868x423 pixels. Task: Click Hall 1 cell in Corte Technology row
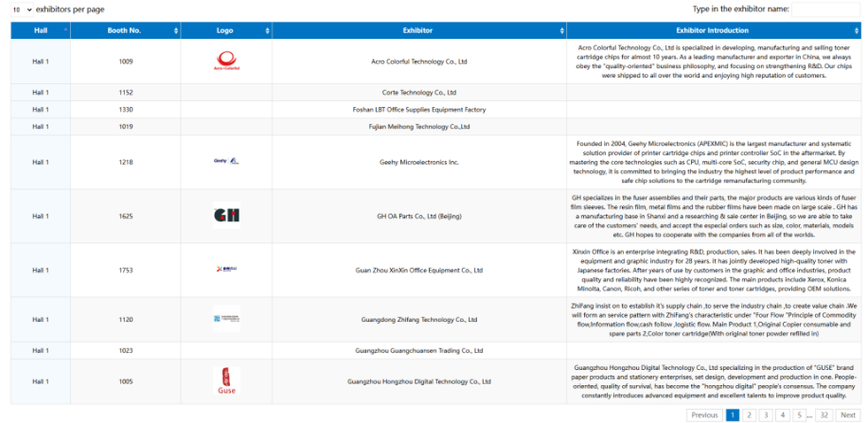(x=41, y=93)
